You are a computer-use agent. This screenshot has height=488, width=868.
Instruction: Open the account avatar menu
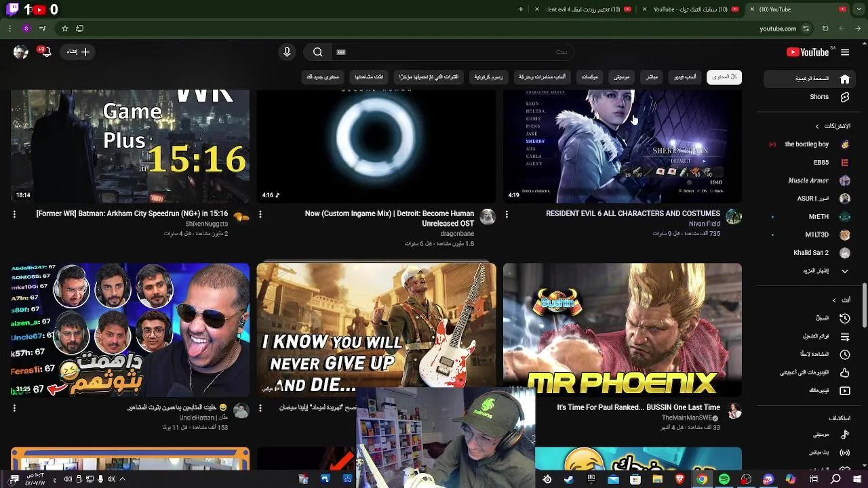coord(20,52)
